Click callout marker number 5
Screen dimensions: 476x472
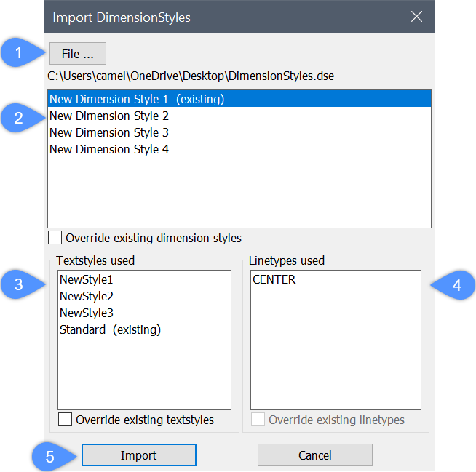click(49, 456)
